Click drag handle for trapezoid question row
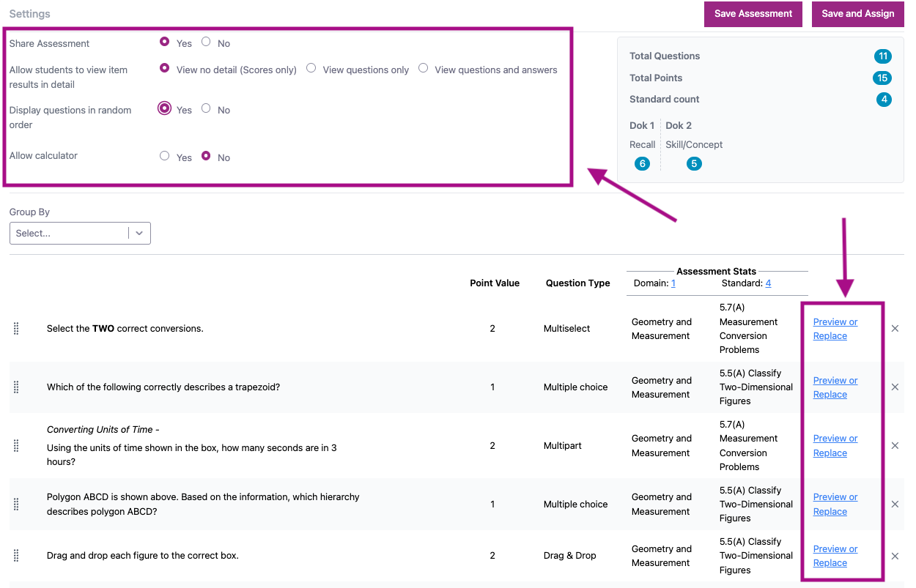This screenshot has height=588, width=916. point(16,387)
